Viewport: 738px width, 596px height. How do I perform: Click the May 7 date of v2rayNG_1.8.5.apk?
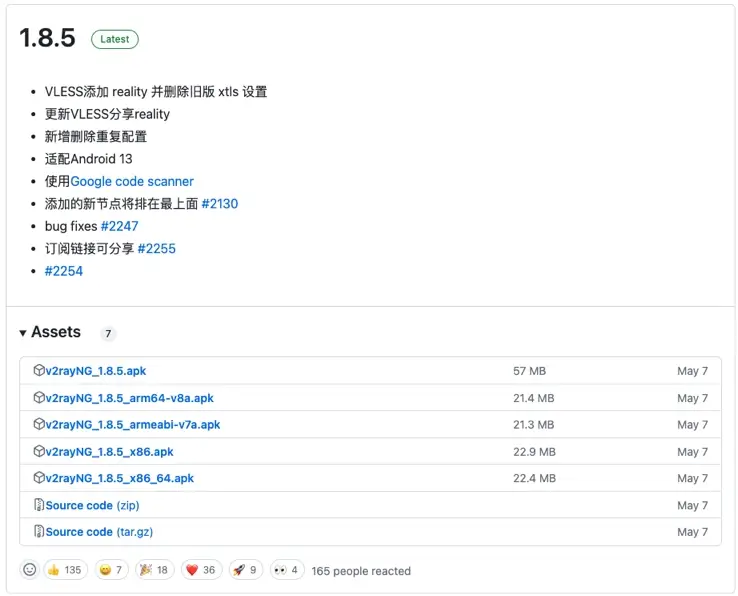pos(692,371)
